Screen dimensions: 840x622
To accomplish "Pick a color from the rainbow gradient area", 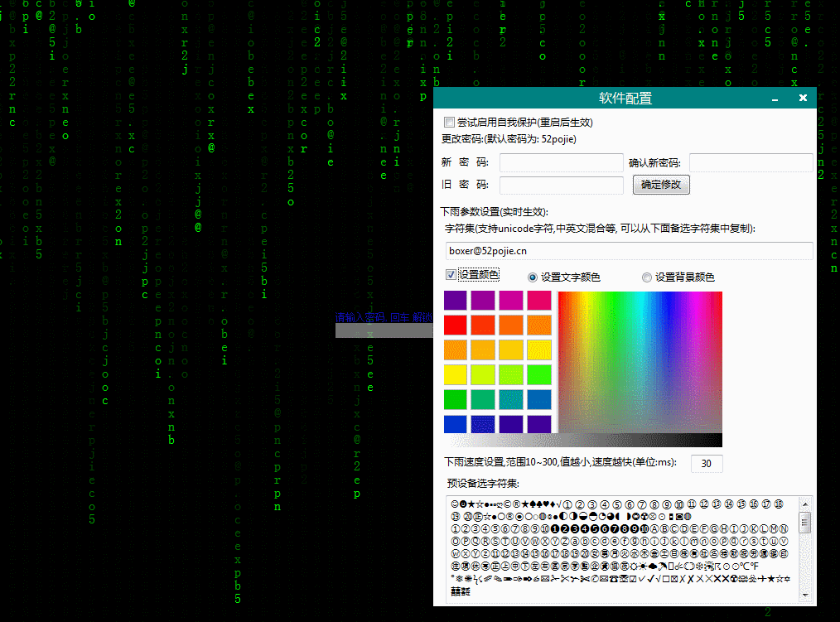I will coord(638,356).
